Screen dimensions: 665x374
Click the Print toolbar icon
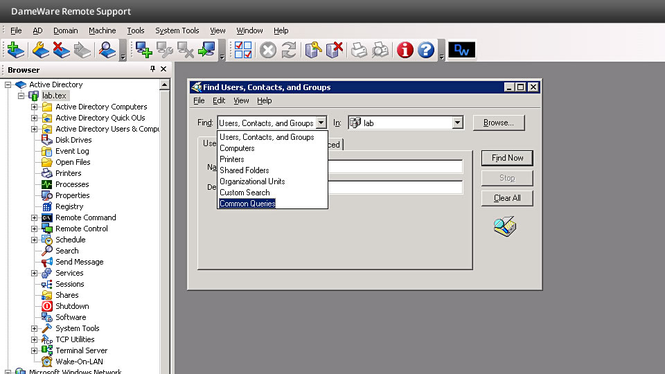click(359, 50)
